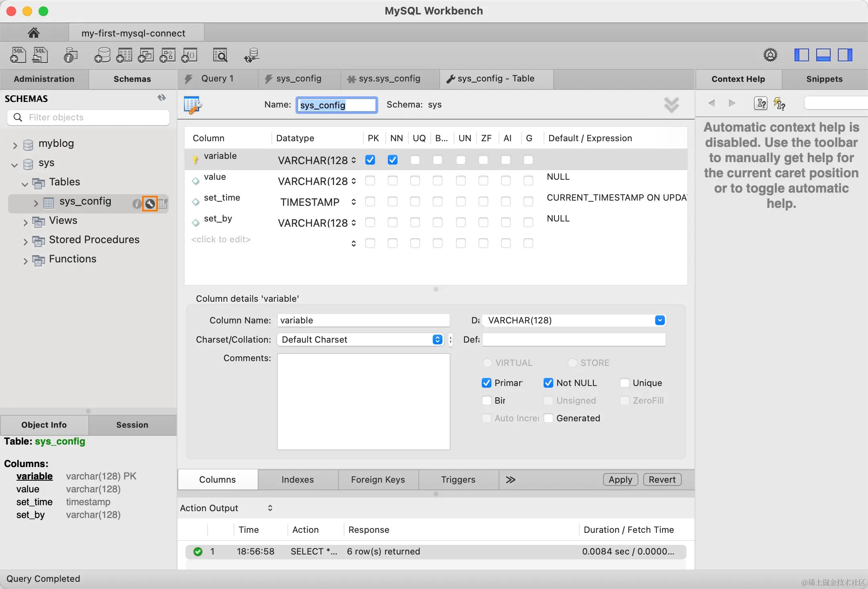Screen dimensions: 868x589
Task: Create a new function icon
Action: pos(189,55)
